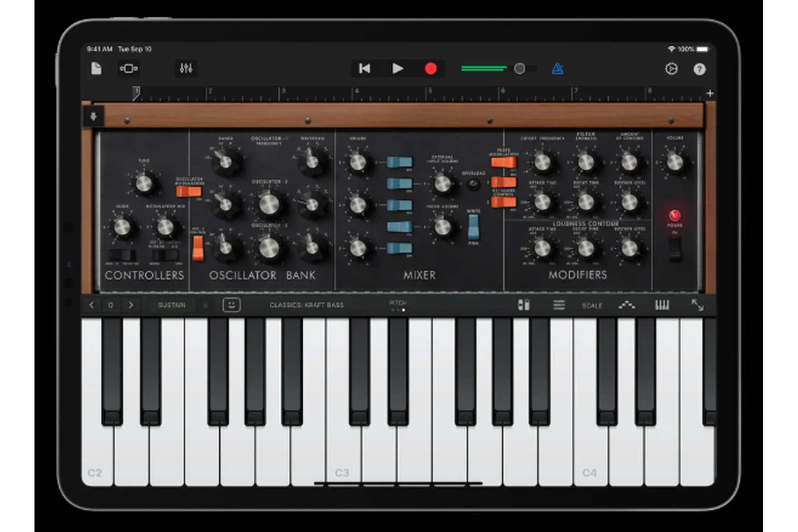Toggle the bottom blue Mixer switch
Image resolution: width=798 pixels, height=532 pixels.
click(x=400, y=248)
